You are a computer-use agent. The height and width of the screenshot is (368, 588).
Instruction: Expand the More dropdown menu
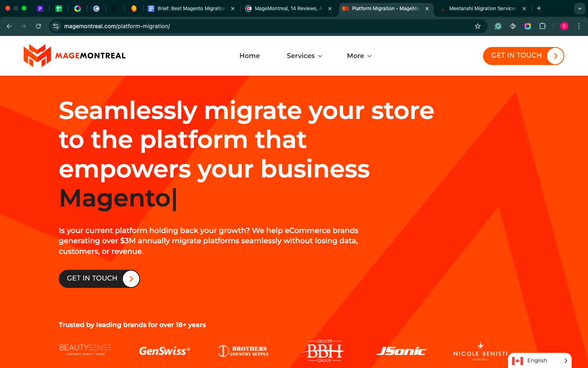(x=359, y=56)
